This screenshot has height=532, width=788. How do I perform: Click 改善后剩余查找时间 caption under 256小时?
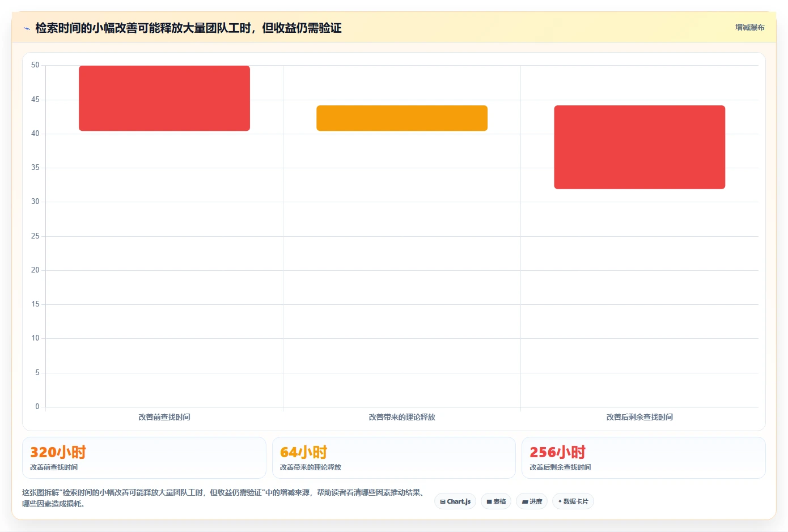(560, 467)
